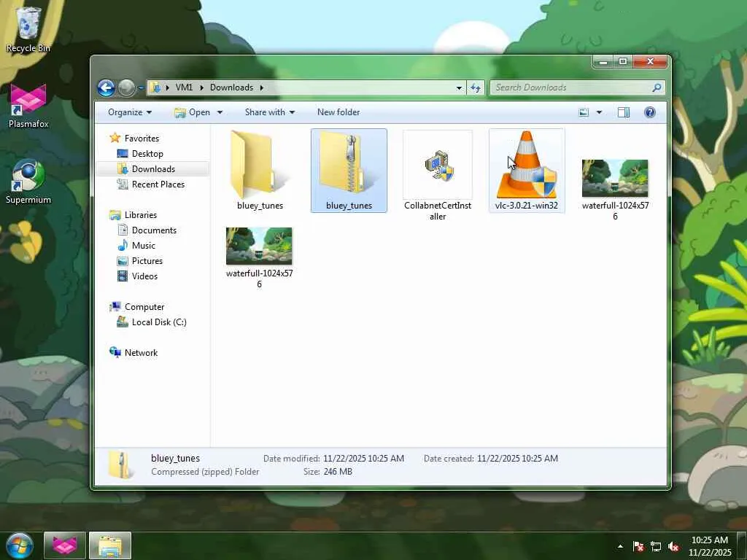Select the zipped bluey_tunes archive
Image resolution: width=747 pixels, height=560 pixels.
(x=349, y=171)
